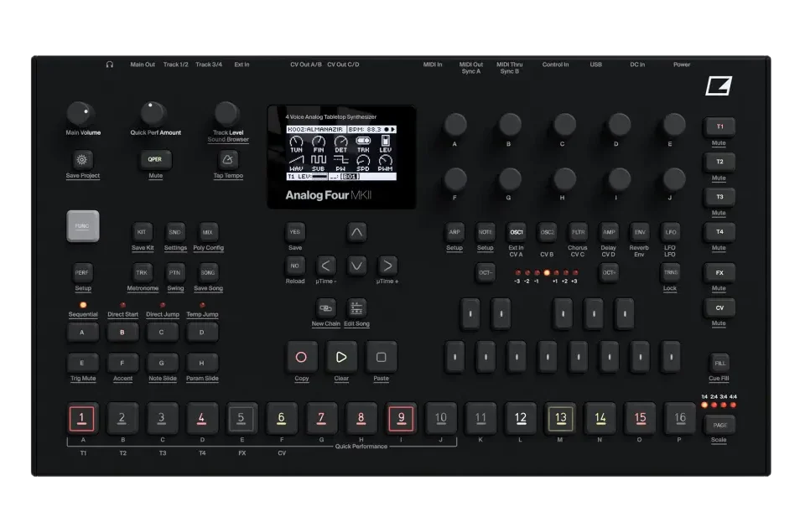The height and width of the screenshot is (532, 805).
Task: Toggle the CV track button
Action: coord(719,307)
